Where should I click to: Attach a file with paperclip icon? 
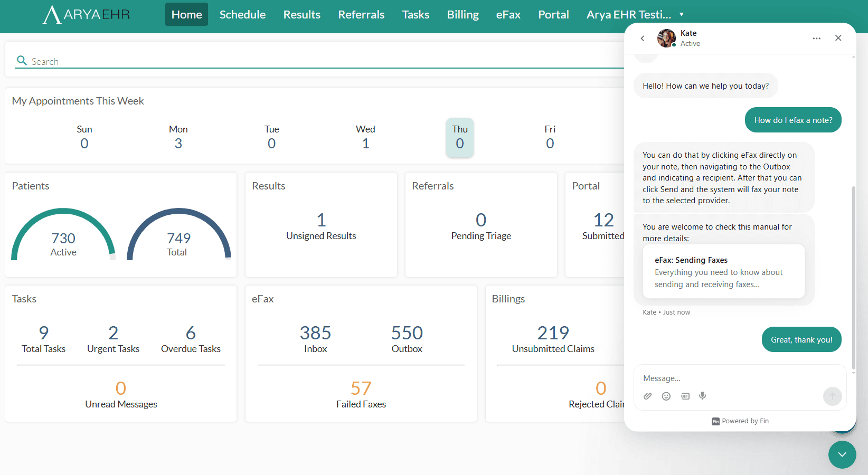pyautogui.click(x=648, y=396)
